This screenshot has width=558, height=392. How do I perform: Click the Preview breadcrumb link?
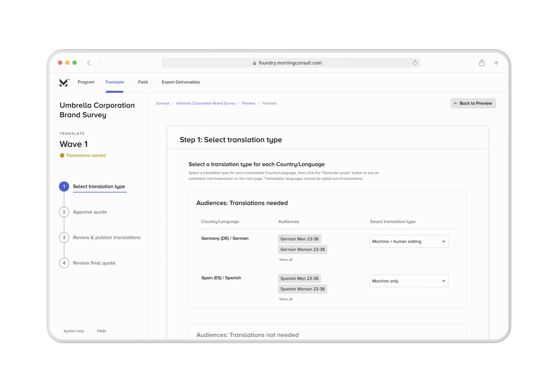[248, 103]
